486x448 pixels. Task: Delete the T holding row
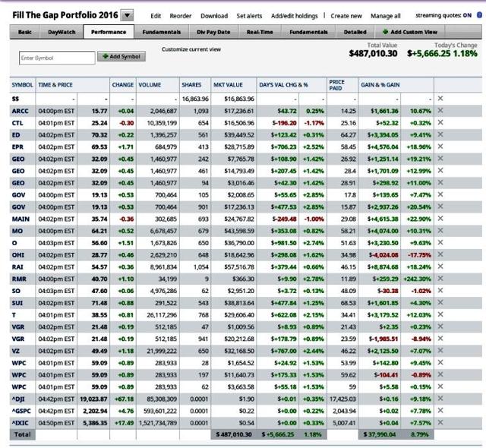(x=440, y=314)
